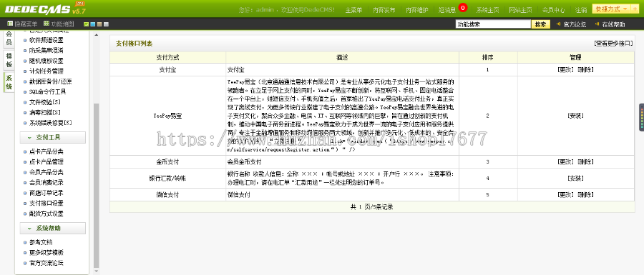The width and height of the screenshot is (644, 275).
Task: Go to 网站主页
Action: pos(520,10)
